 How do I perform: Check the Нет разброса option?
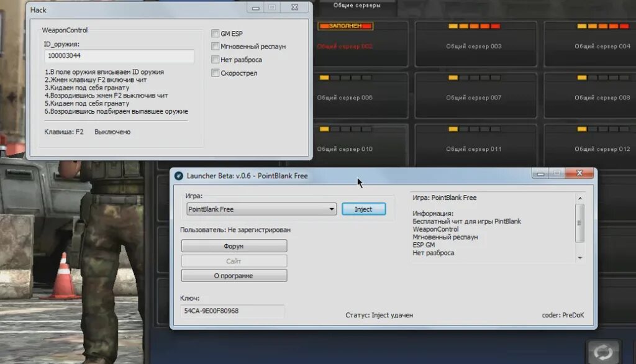(x=216, y=60)
